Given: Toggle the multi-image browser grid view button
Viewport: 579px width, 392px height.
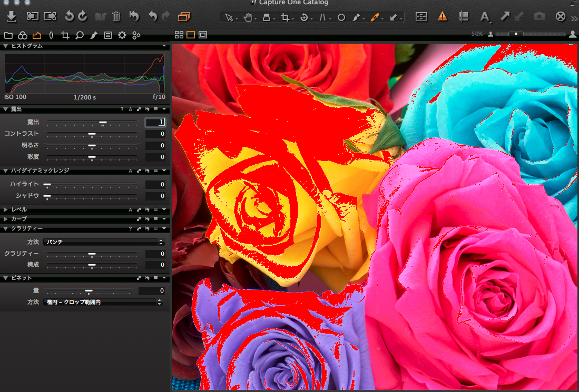Looking at the screenshot, I should click(179, 35).
